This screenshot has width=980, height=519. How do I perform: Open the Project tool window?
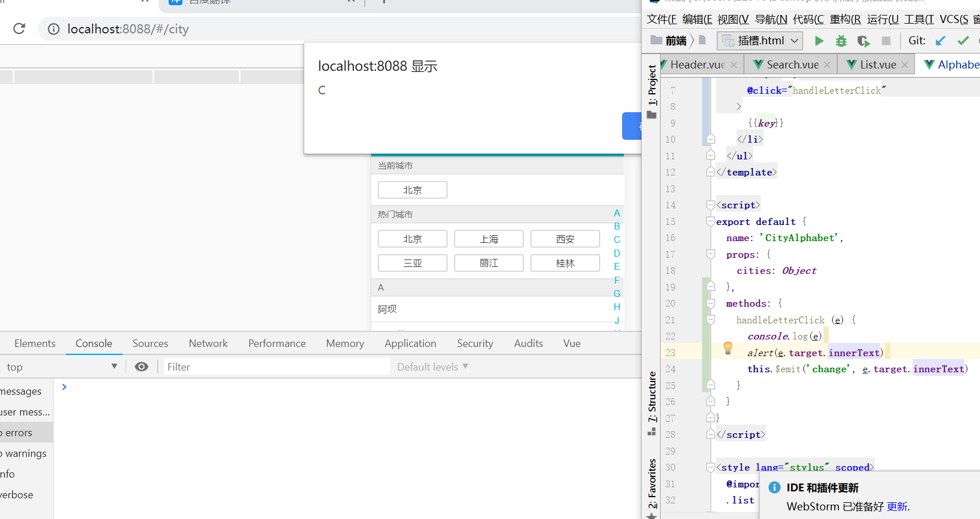(652, 91)
